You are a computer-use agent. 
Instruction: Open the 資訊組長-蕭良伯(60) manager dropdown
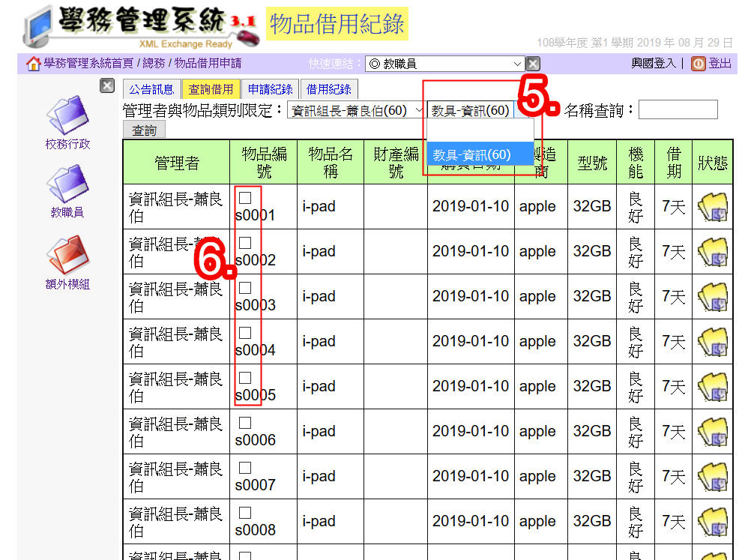point(356,110)
